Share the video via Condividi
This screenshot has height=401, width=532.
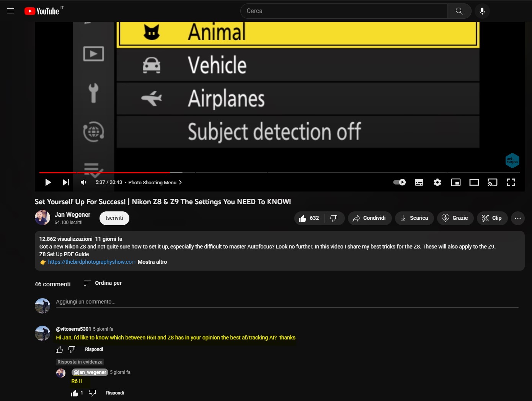click(x=370, y=218)
